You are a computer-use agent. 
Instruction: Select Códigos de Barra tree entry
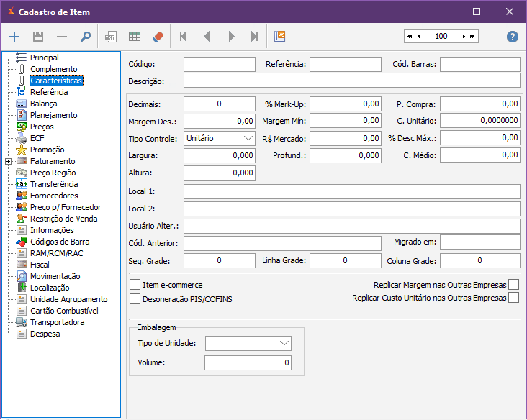pyautogui.click(x=60, y=242)
